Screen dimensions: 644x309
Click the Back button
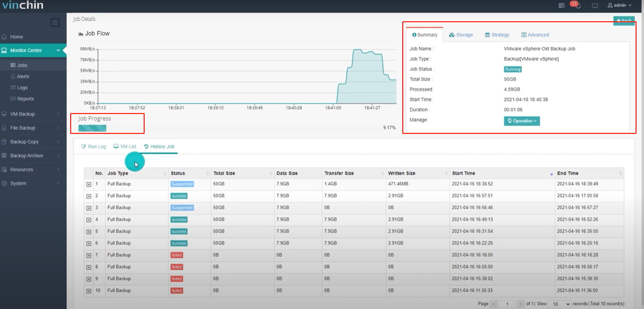click(624, 21)
